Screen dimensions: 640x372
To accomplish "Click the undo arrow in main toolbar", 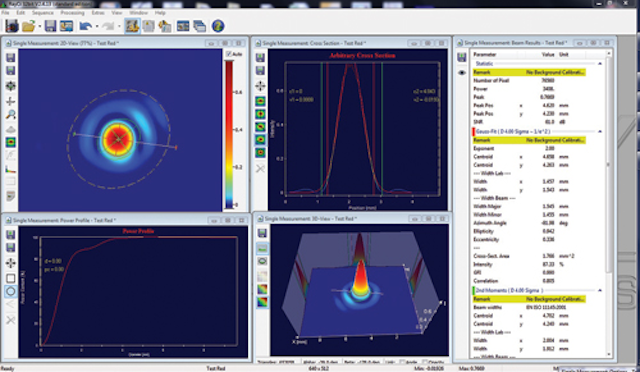I will 85,26.
